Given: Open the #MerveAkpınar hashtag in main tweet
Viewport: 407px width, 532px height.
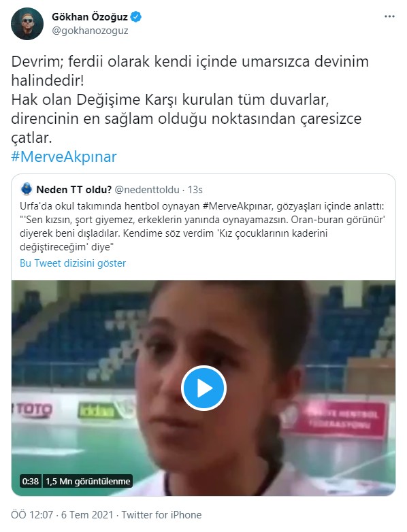Looking at the screenshot, I should pos(64,156).
